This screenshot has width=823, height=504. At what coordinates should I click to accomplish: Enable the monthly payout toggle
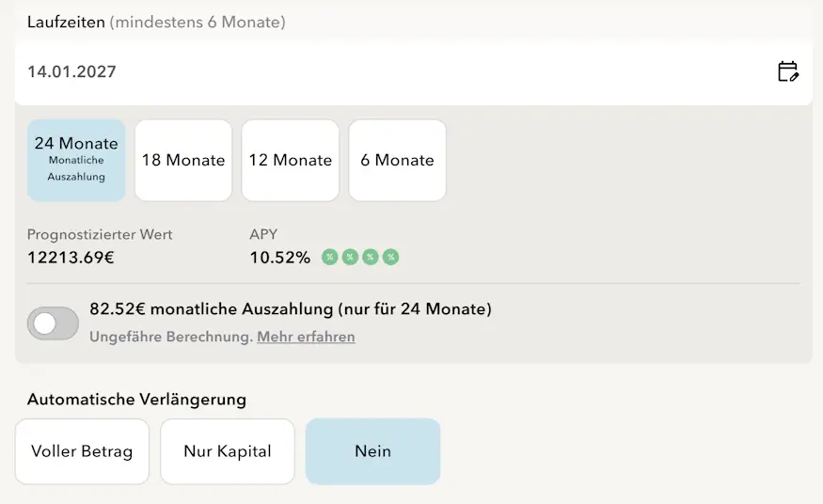click(x=54, y=323)
